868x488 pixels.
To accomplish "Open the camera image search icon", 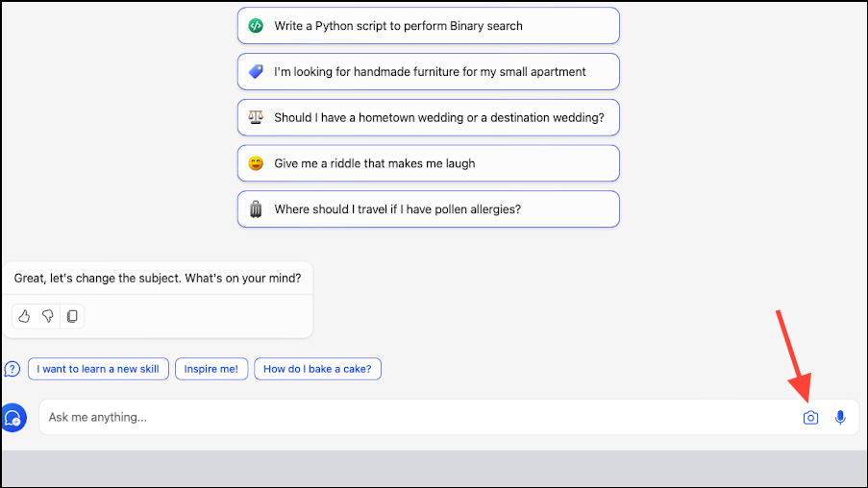I will coord(810,418).
